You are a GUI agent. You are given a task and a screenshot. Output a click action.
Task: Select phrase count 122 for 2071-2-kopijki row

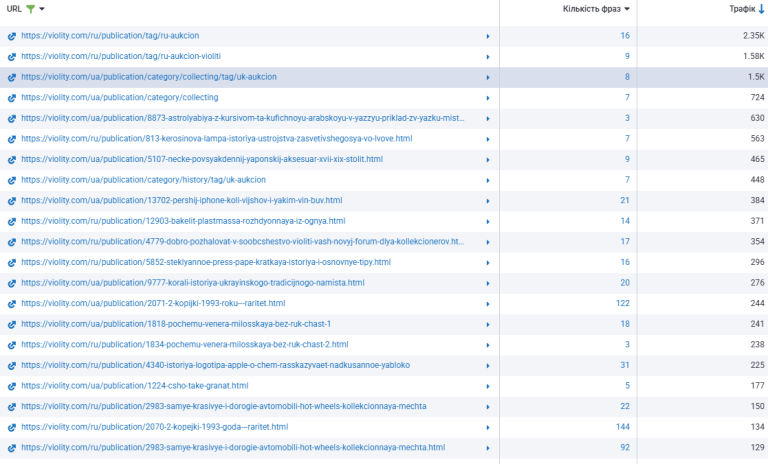(x=623, y=303)
